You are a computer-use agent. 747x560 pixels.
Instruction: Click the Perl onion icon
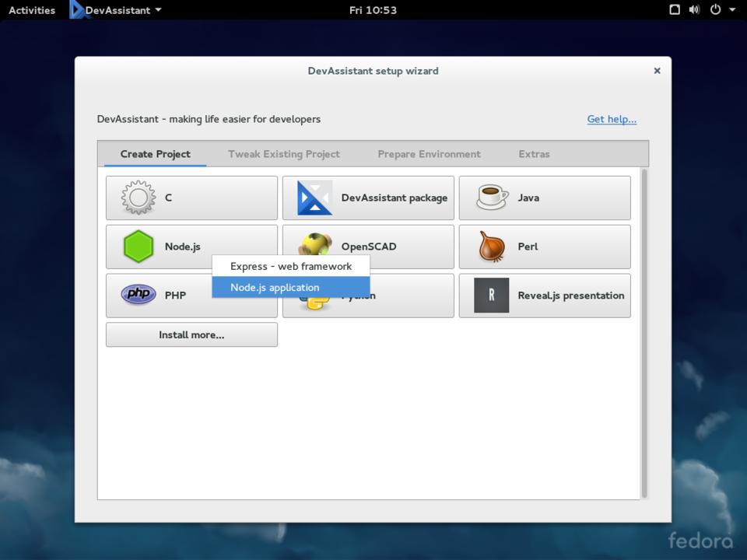pyautogui.click(x=492, y=247)
